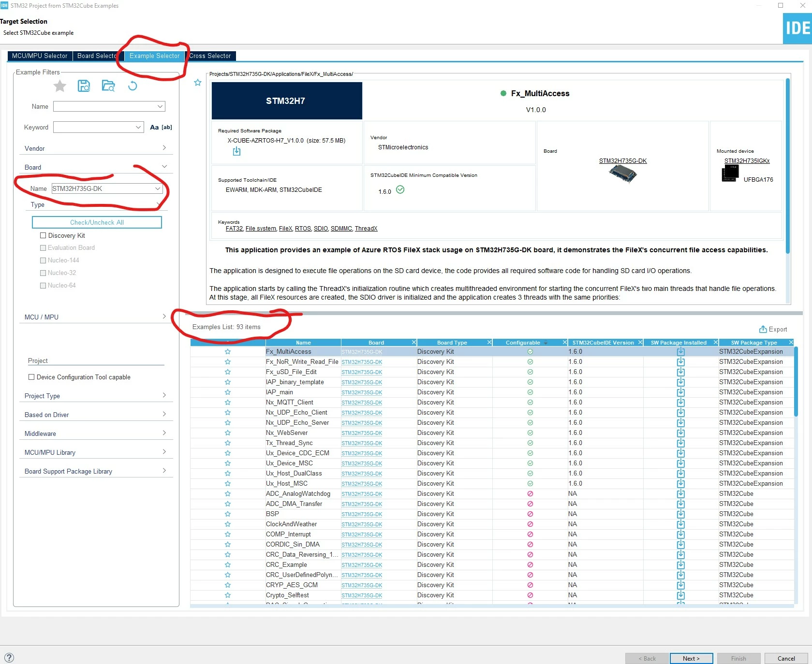
Task: Switch to the Cross Selector tab
Action: click(210, 56)
